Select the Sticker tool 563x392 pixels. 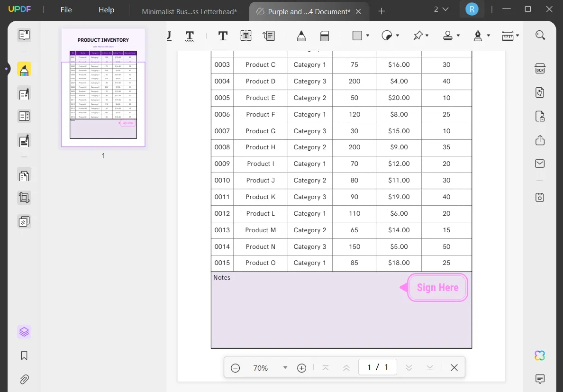coord(387,36)
